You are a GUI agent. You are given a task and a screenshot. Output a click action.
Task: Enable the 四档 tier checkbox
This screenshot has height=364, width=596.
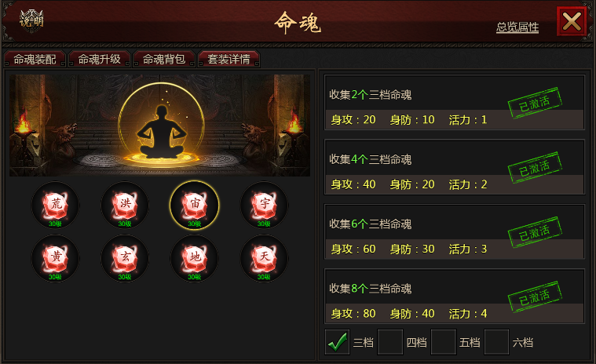[x=390, y=342]
